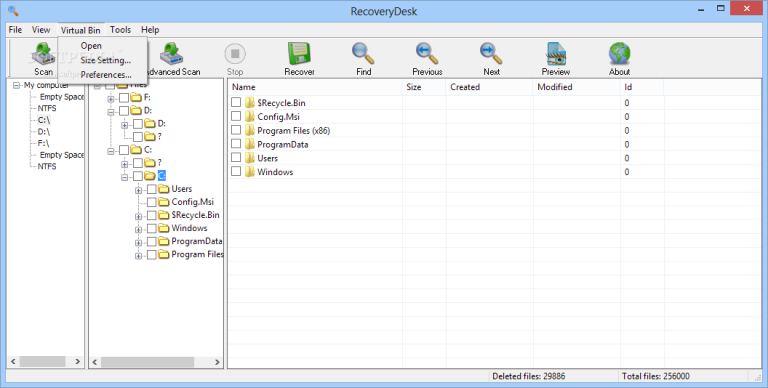Click Users folder icon in file list
The height and width of the screenshot is (388, 768).
250,158
